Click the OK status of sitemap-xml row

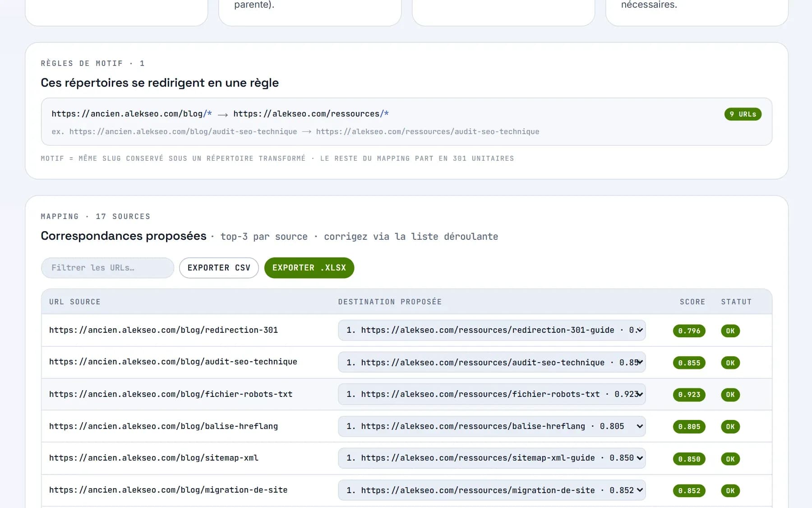pyautogui.click(x=730, y=459)
